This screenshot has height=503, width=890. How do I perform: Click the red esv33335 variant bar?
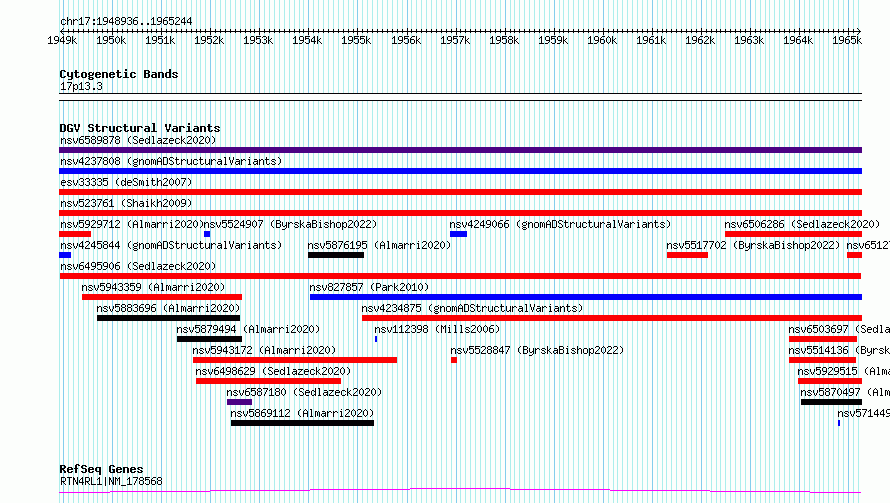tap(460, 192)
